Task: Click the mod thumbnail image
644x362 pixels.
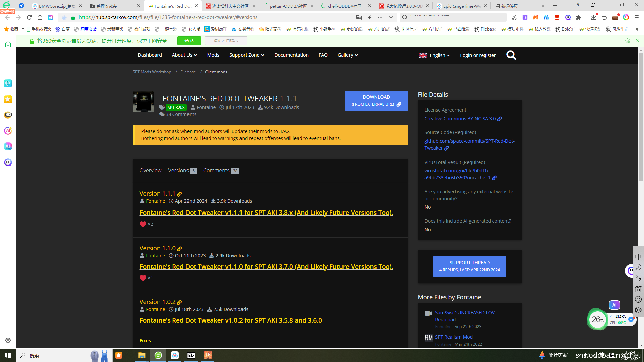Action: point(144,101)
